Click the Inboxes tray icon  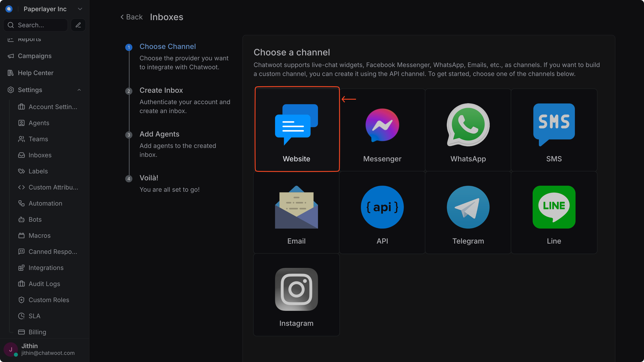(21, 155)
